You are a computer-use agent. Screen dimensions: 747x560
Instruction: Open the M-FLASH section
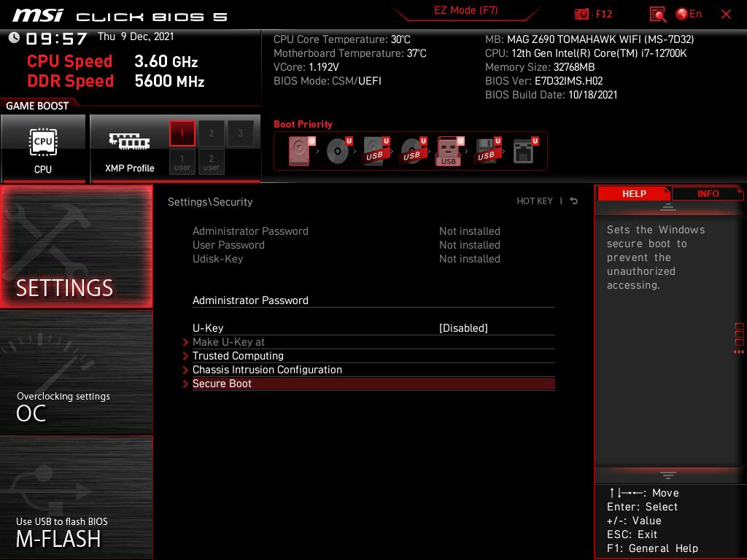[x=76, y=497]
